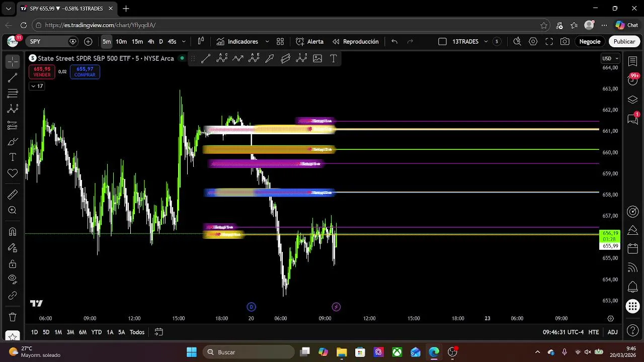Open the economic calendar icon
This screenshot has width=644, height=362.
[633, 249]
